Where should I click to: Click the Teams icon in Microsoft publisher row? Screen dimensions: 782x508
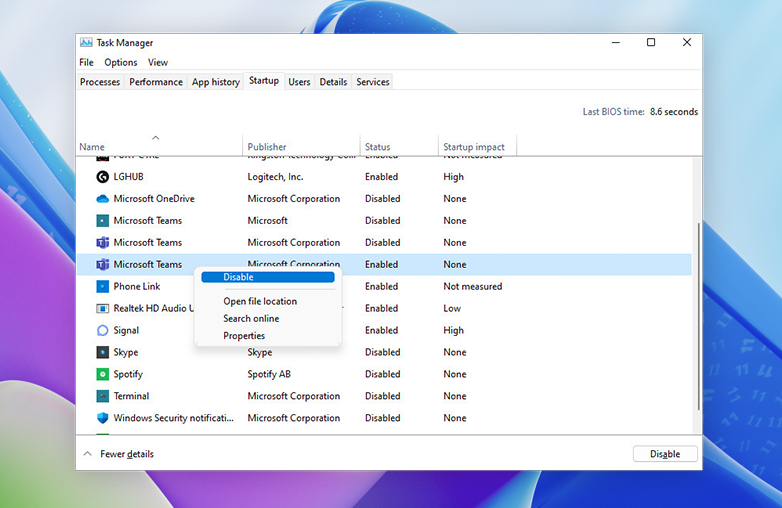[102, 220]
